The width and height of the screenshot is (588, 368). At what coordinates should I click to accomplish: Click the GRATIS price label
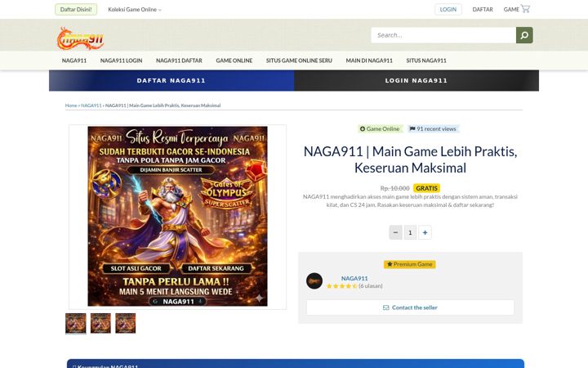(x=426, y=188)
